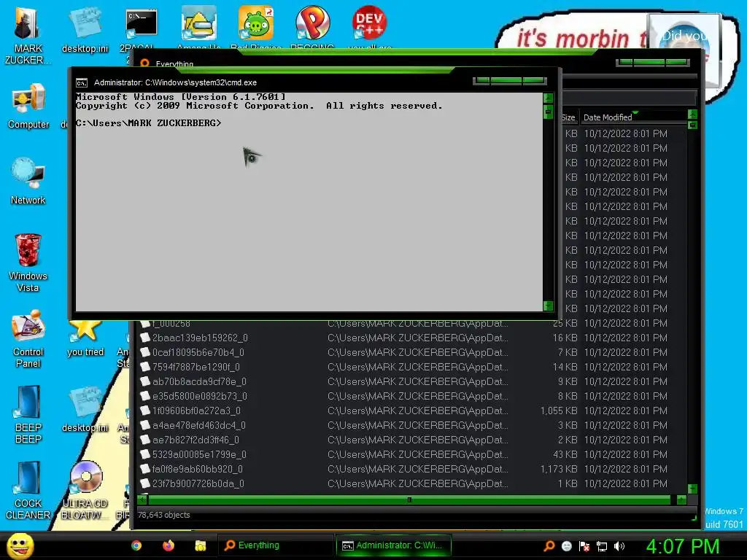Viewport: 747px width, 560px height.
Task: Select the Computer desktop icon
Action: coord(28,106)
